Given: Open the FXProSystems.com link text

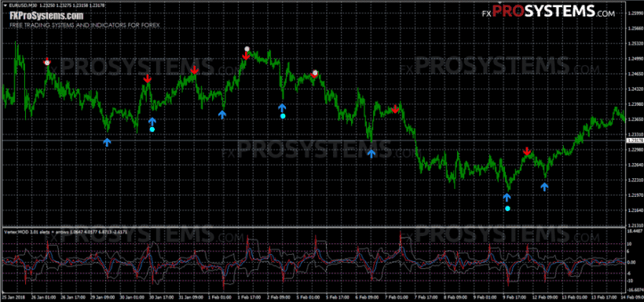Looking at the screenshot, I should coord(46,16).
